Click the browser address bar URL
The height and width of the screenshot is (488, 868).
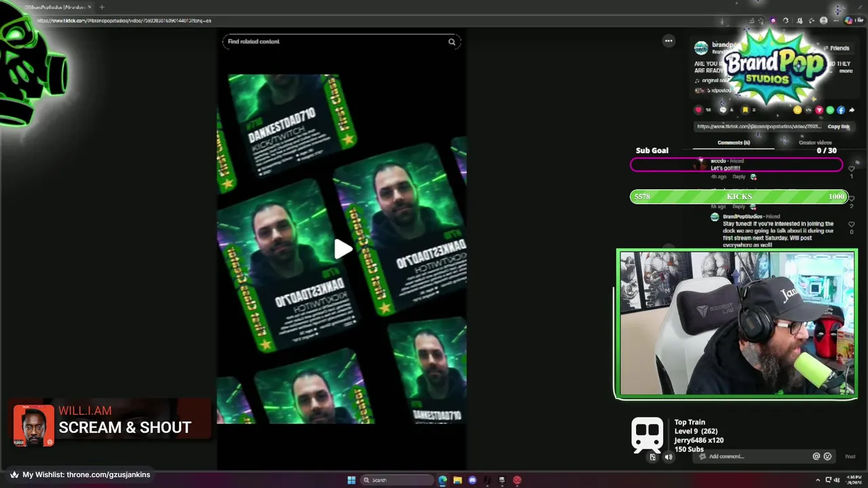pos(123,20)
